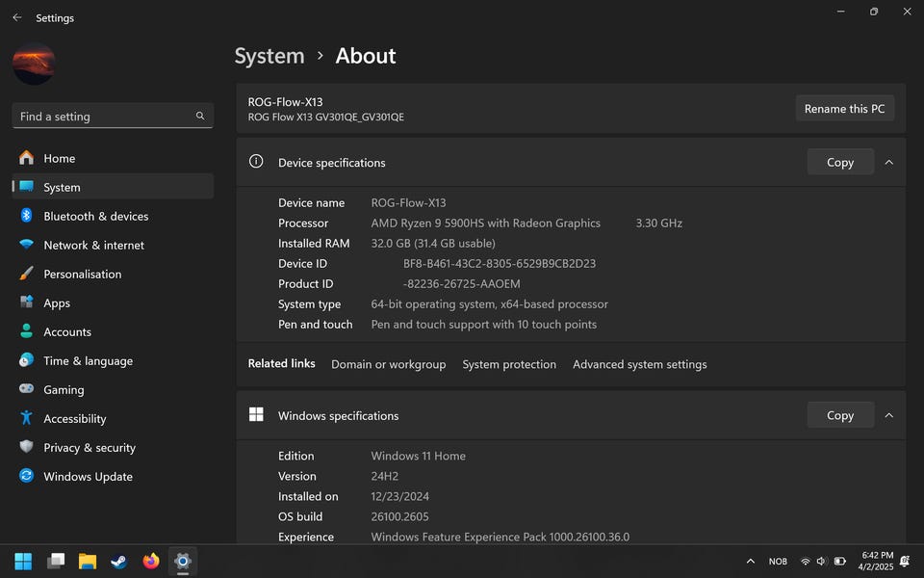Open Task View from the taskbar
This screenshot has width=924, height=578.
(56, 561)
